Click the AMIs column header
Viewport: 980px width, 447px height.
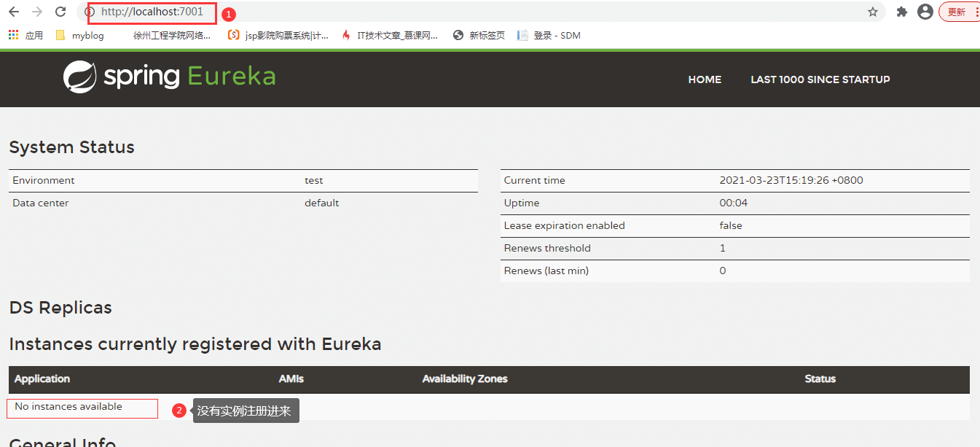click(291, 379)
